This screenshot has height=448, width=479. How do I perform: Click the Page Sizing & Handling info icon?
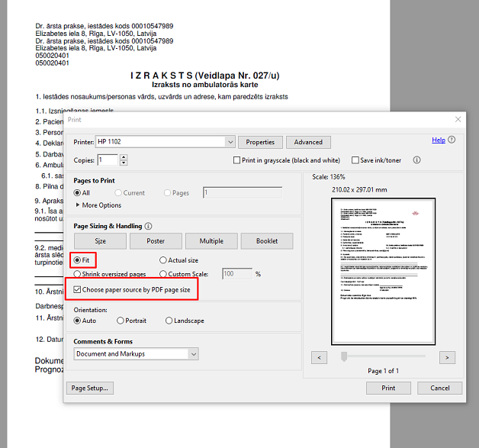[148, 227]
